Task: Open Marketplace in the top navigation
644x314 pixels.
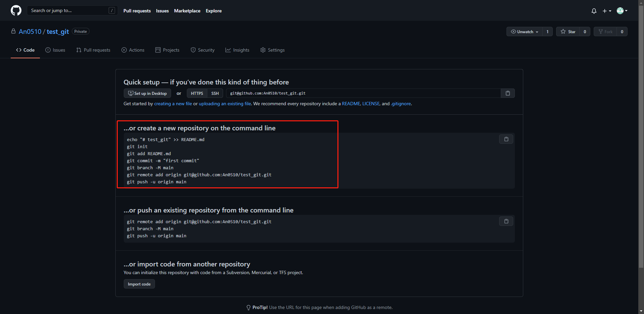Action: [x=187, y=11]
